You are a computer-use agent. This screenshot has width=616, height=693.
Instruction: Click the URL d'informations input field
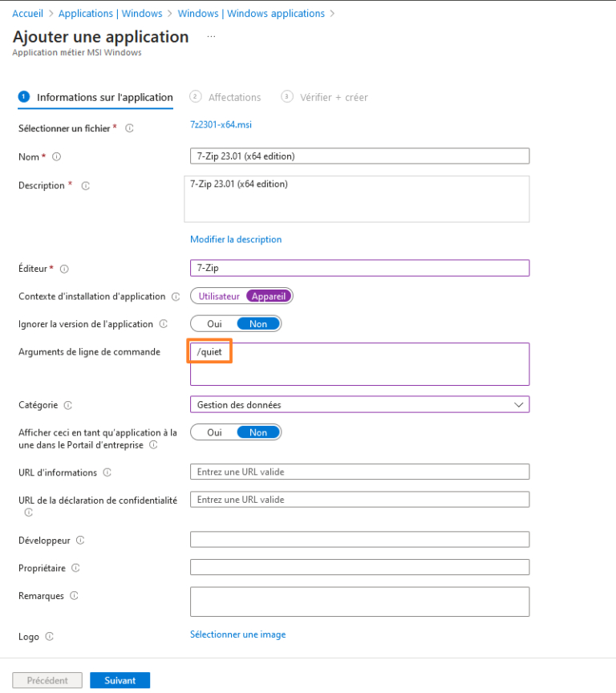click(x=359, y=472)
